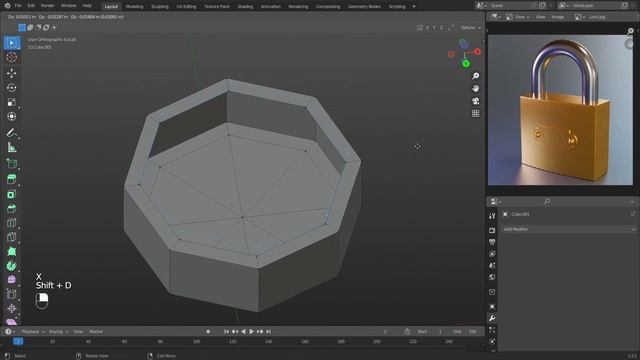Open the Lock.jpg image browse dropdown
640x360 pixels.
coord(580,17)
